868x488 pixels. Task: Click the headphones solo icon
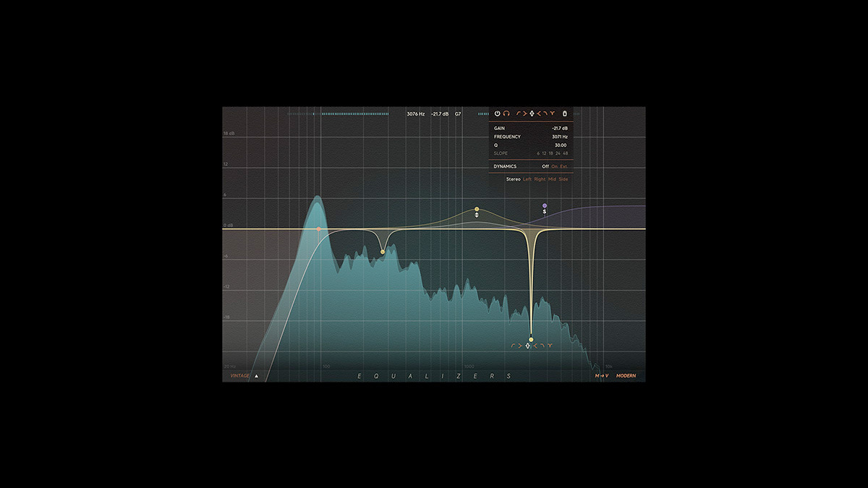[x=506, y=114]
